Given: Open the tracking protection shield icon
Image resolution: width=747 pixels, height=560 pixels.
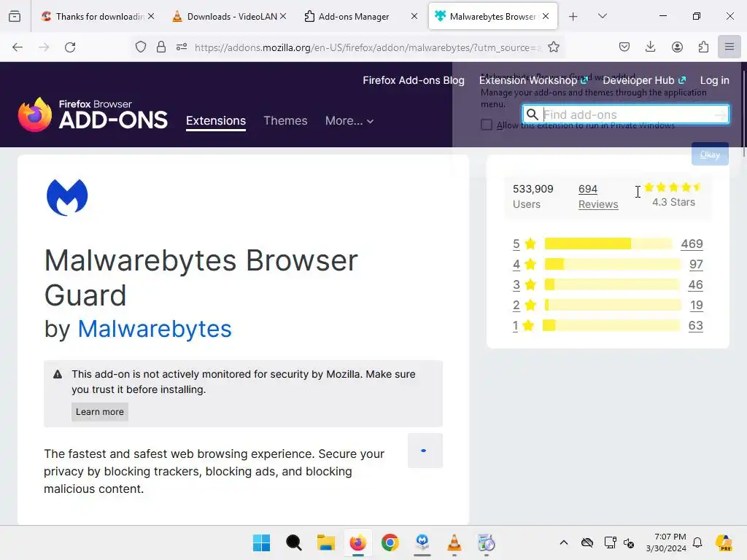Looking at the screenshot, I should (x=141, y=47).
